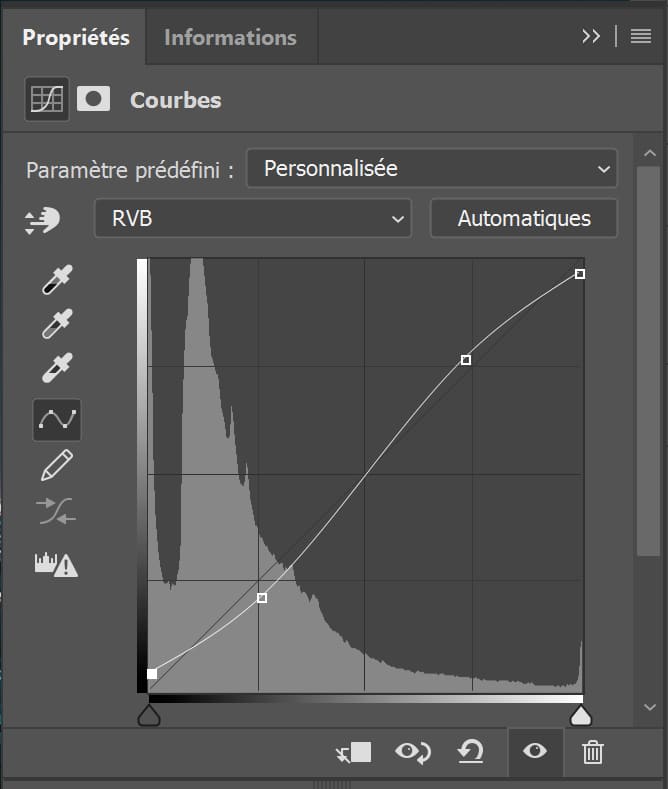Viewport: 668px width, 789px height.
Task: Select the gray point eyedropper
Action: click(57, 324)
